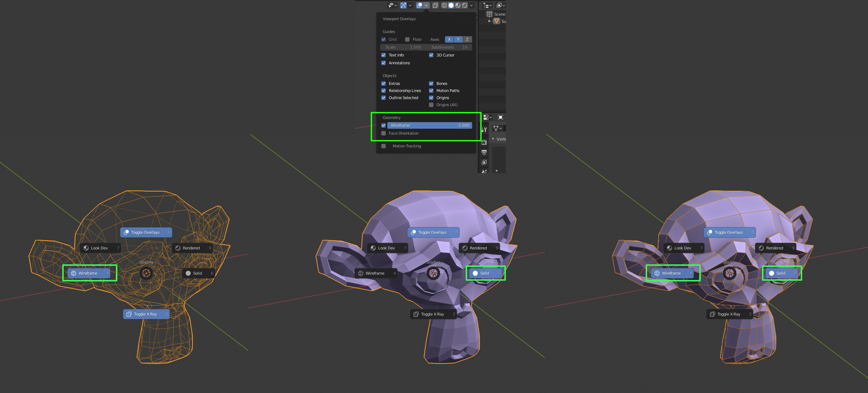Screen dimensions: 868x393
Task: Uncheck the Text Info overlay
Action: point(383,55)
